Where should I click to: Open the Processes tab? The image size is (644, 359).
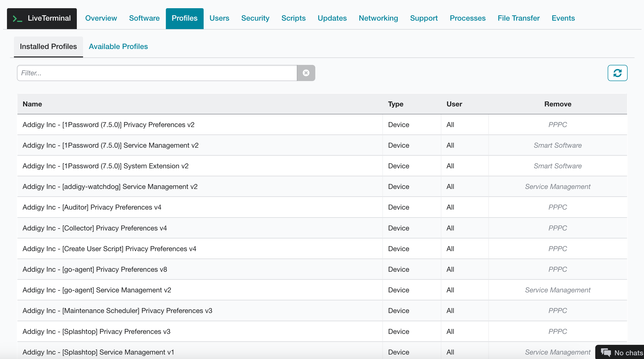467,18
